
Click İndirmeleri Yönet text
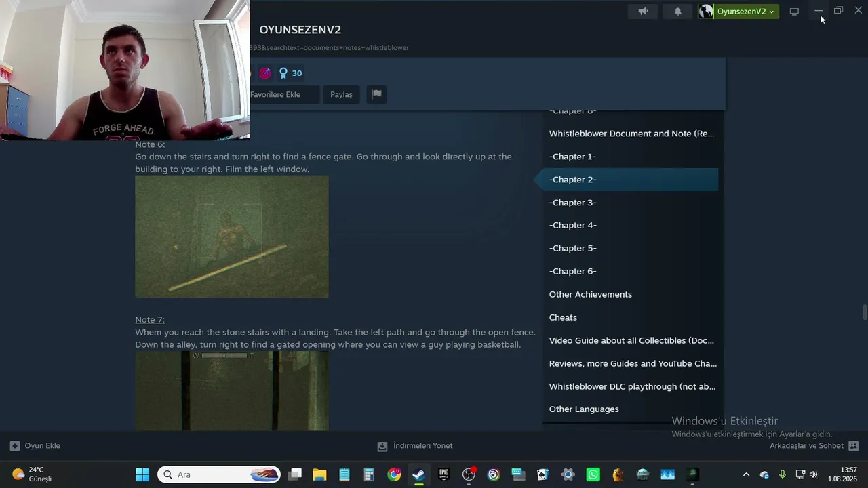pyautogui.click(x=423, y=446)
